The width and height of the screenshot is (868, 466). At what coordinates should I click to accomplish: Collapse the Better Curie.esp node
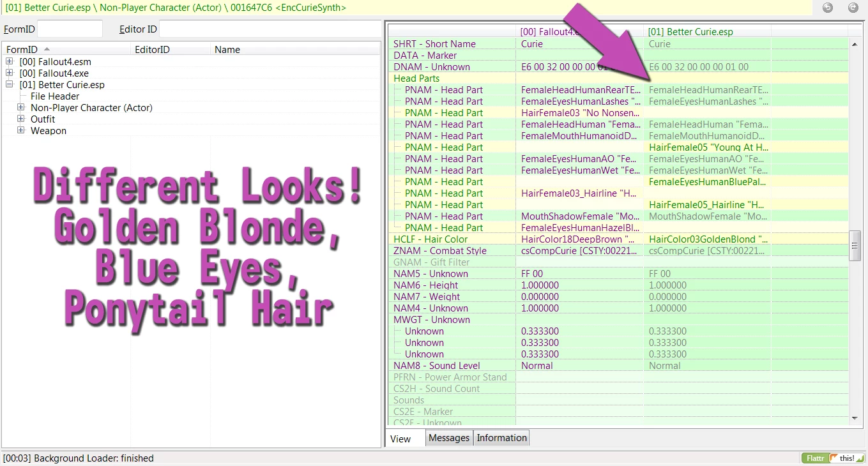(x=10, y=85)
